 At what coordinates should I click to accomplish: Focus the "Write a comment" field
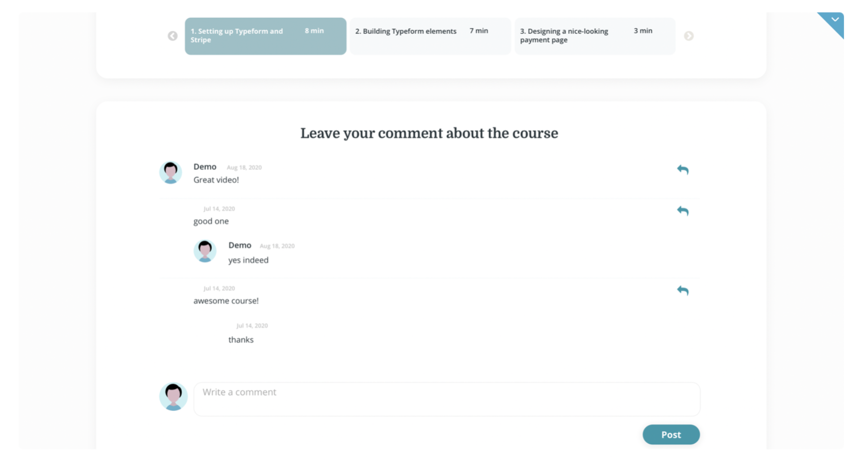tap(447, 399)
